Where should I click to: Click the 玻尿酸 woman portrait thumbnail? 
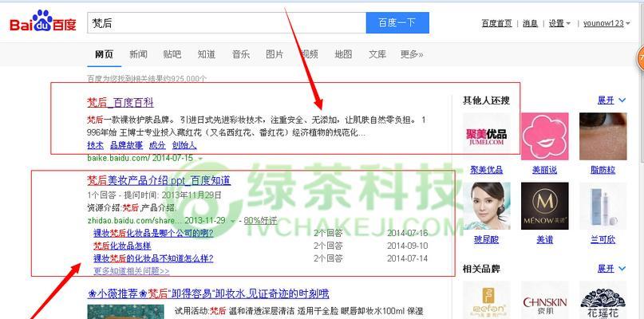pos(487,206)
